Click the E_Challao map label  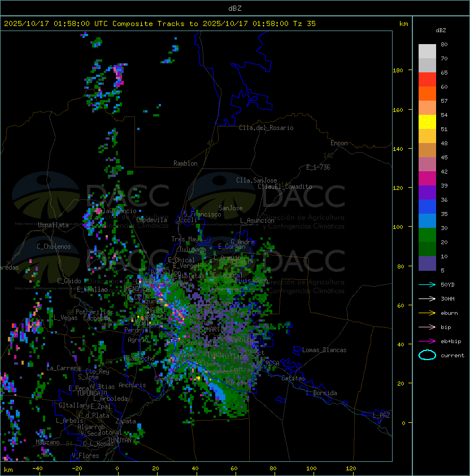tap(92, 289)
